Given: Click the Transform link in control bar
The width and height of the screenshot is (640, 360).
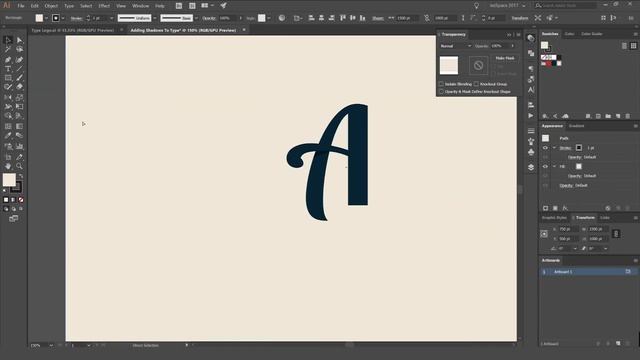Looking at the screenshot, I should (x=520, y=18).
